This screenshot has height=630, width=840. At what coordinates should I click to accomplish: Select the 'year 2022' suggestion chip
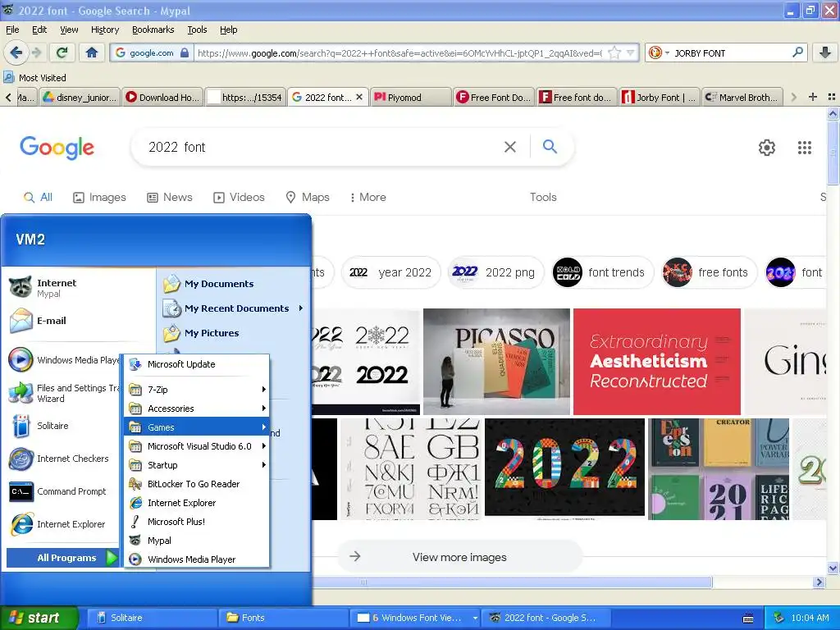point(390,272)
